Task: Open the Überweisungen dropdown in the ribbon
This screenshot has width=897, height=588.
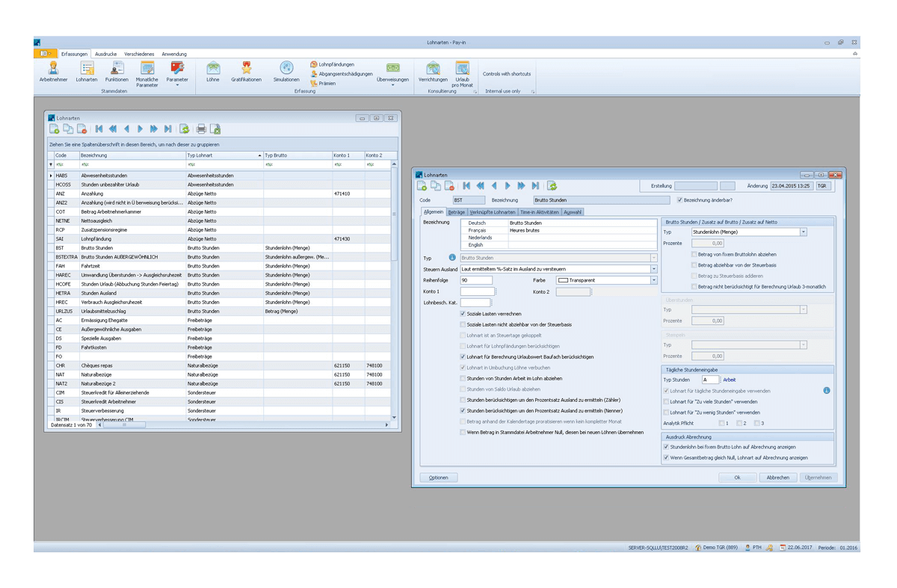Action: [x=392, y=74]
